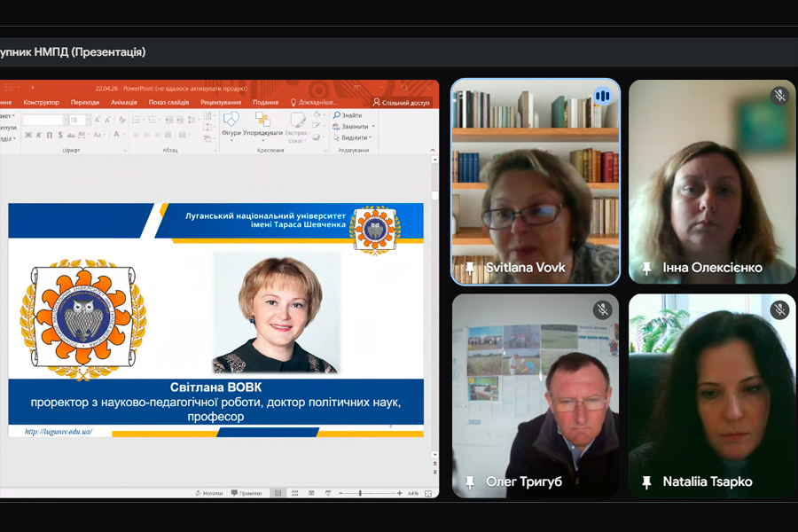Open the Шрифт font dialog launcher

125,150
